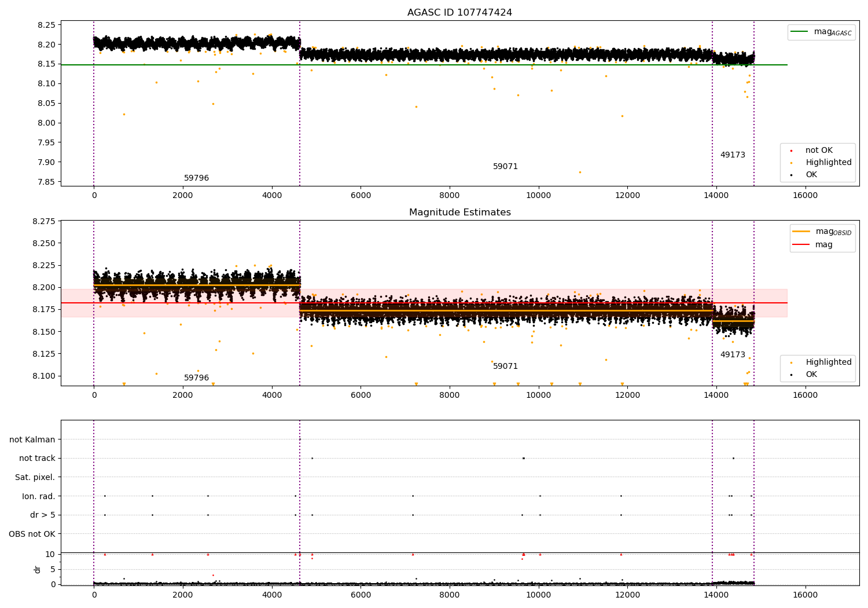Screen dimensions: 868x608
Task: Click obsid label "59796" in top plot
Action: point(196,178)
